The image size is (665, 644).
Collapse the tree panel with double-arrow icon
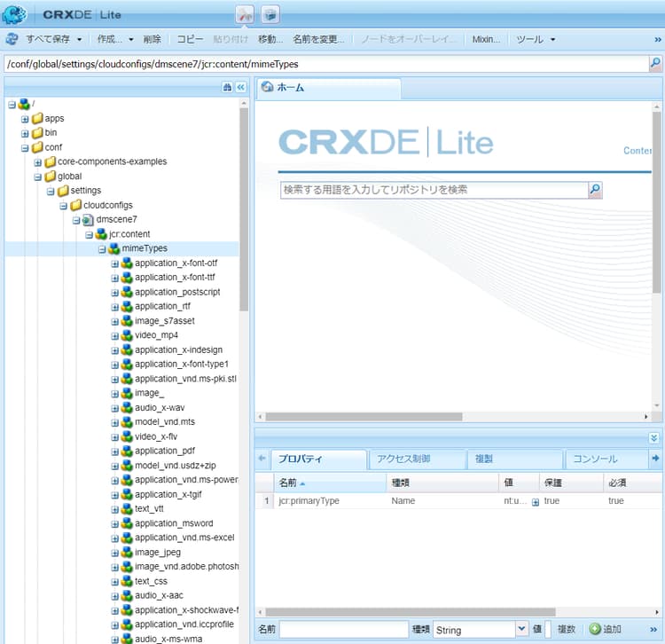coord(241,88)
